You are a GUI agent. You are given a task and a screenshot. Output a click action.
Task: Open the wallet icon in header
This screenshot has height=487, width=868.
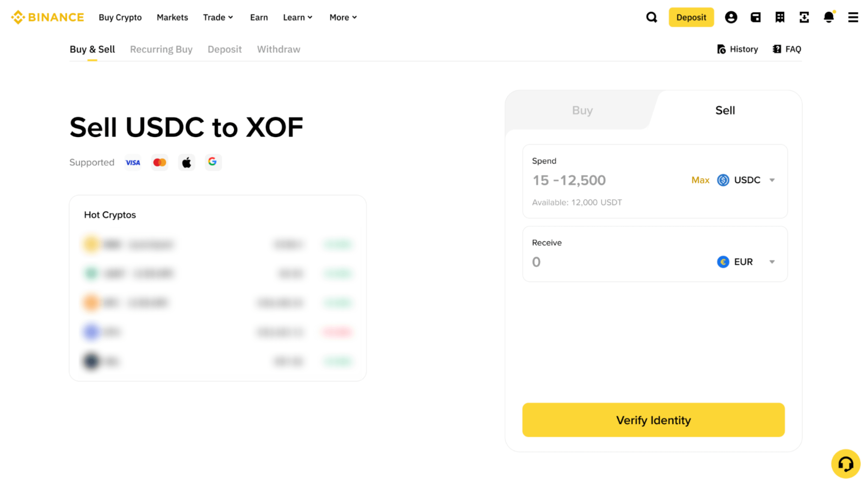click(755, 17)
